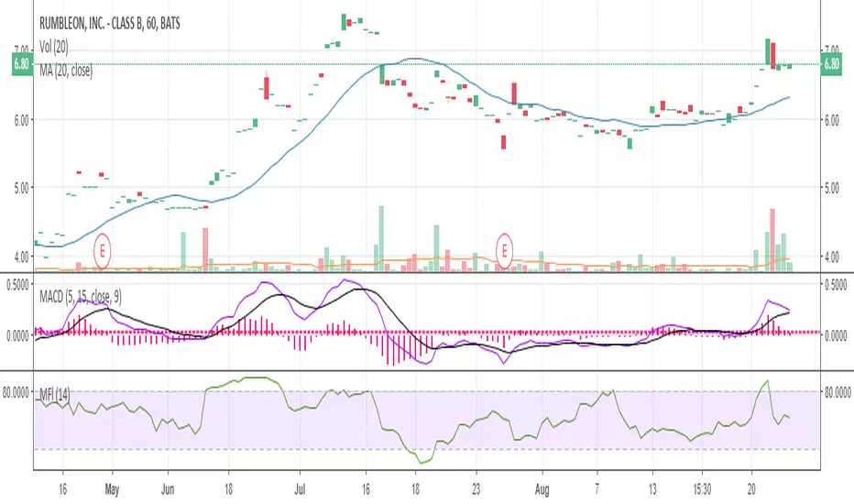Click the 5.00 label on left price axis

coord(21,189)
